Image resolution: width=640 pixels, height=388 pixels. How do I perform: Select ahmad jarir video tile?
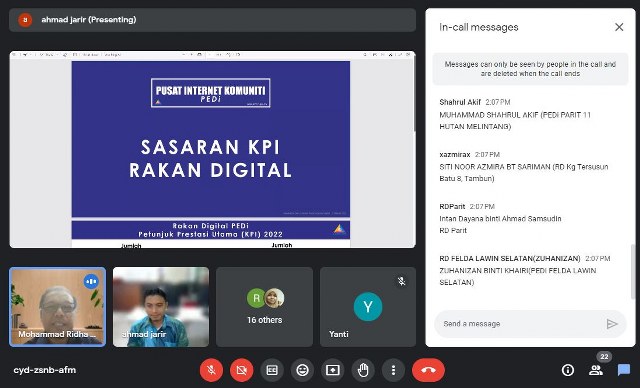coord(161,307)
